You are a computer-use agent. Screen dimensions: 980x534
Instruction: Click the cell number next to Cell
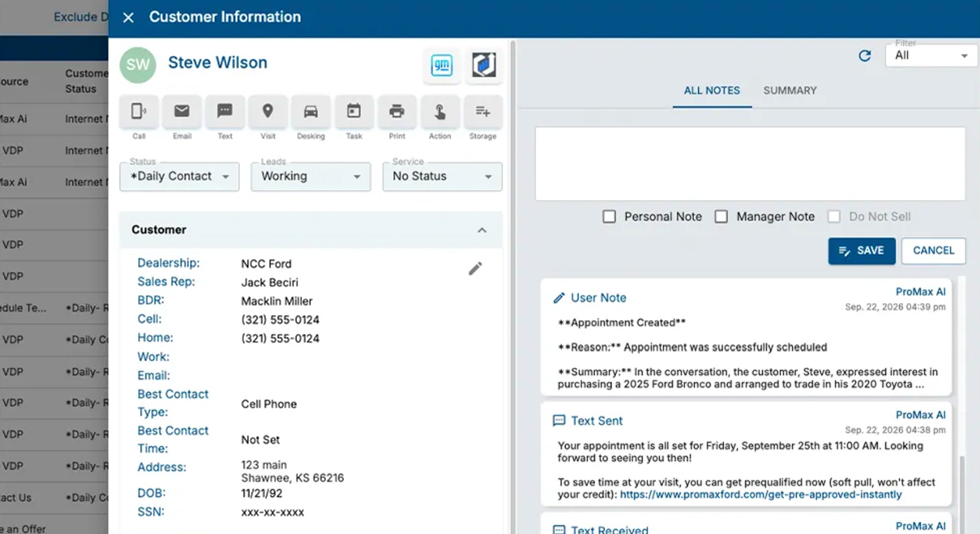tap(280, 320)
